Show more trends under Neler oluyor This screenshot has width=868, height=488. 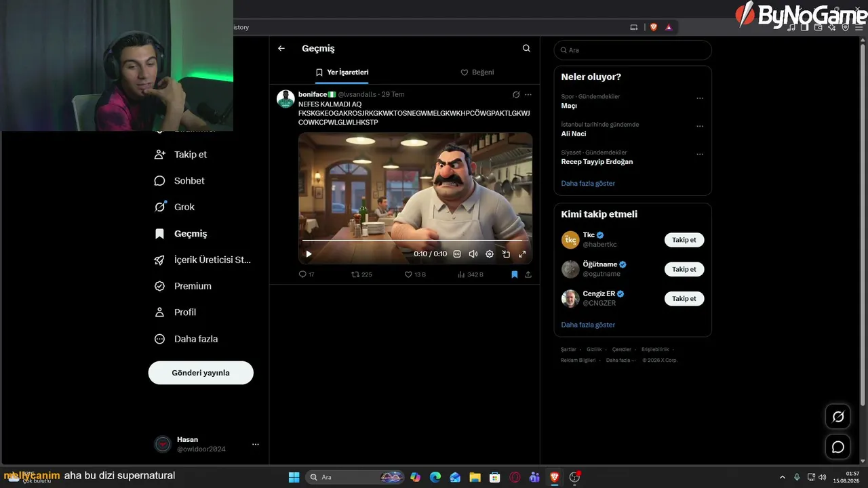(588, 184)
